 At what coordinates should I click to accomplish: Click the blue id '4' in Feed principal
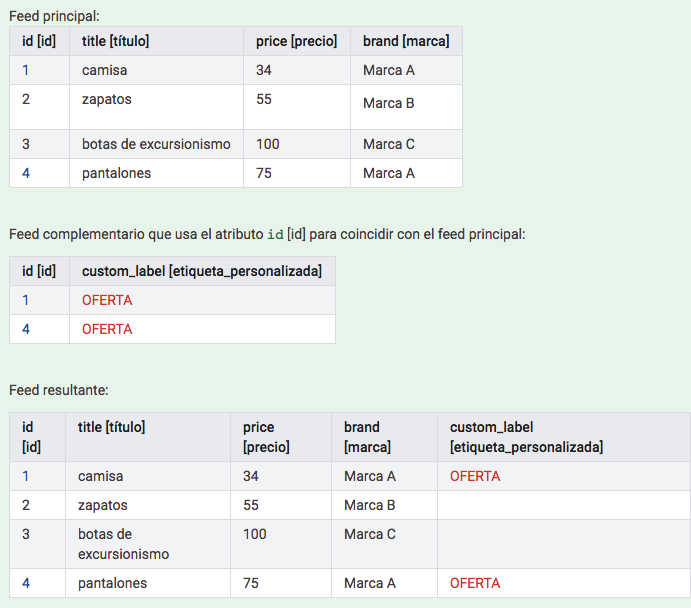coord(26,173)
